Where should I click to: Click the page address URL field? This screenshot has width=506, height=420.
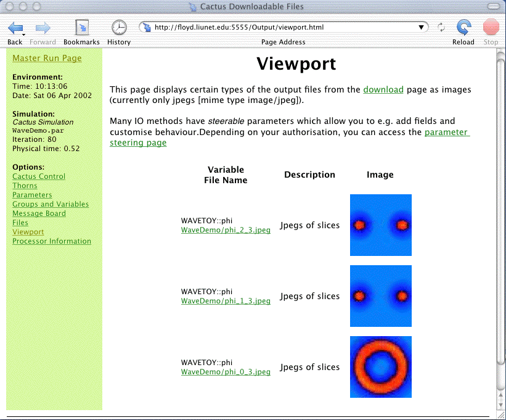point(284,27)
